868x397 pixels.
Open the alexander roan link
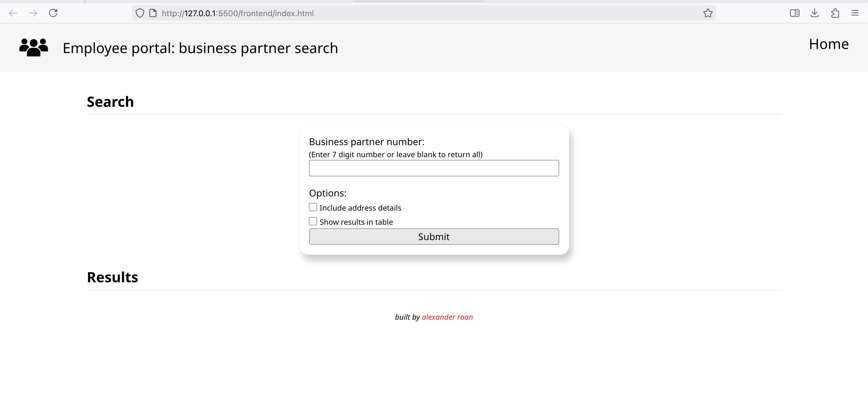coord(447,317)
